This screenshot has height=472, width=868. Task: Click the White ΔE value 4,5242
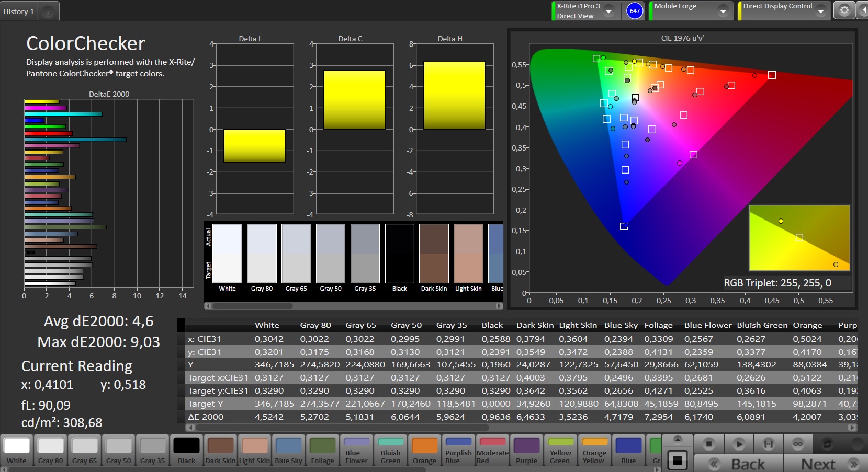(269, 417)
